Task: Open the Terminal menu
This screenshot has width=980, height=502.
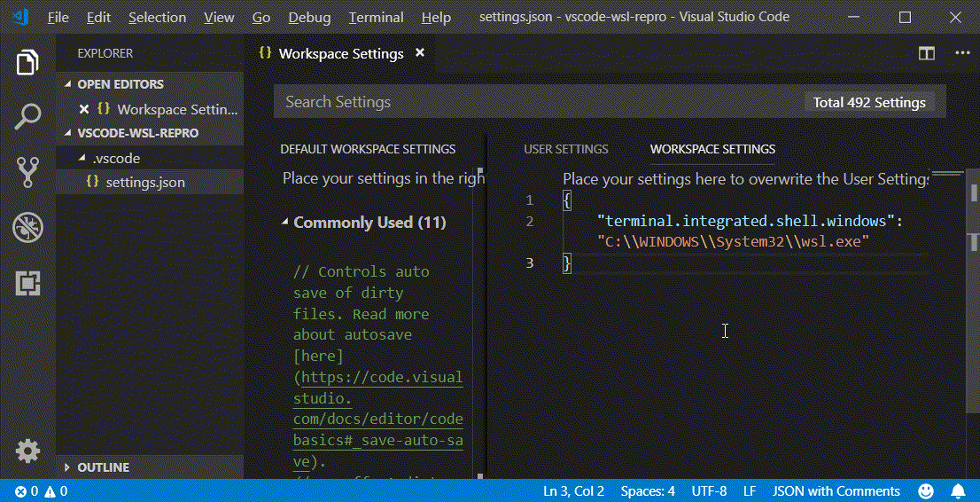Action: click(375, 18)
